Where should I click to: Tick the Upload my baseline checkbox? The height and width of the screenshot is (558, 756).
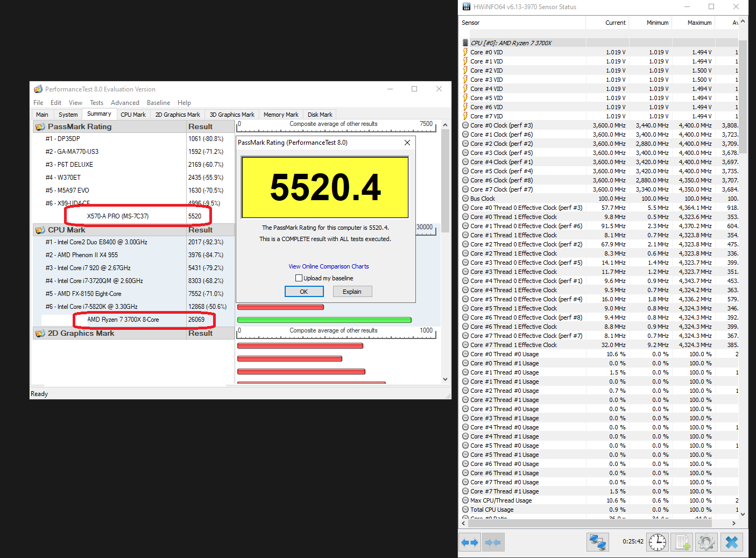coord(299,278)
